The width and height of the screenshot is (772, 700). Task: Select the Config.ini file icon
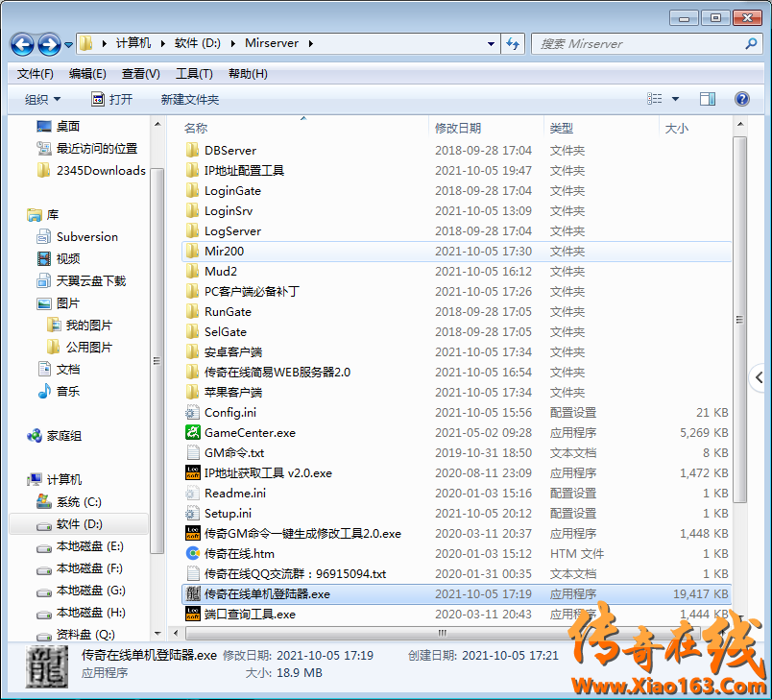pos(192,412)
